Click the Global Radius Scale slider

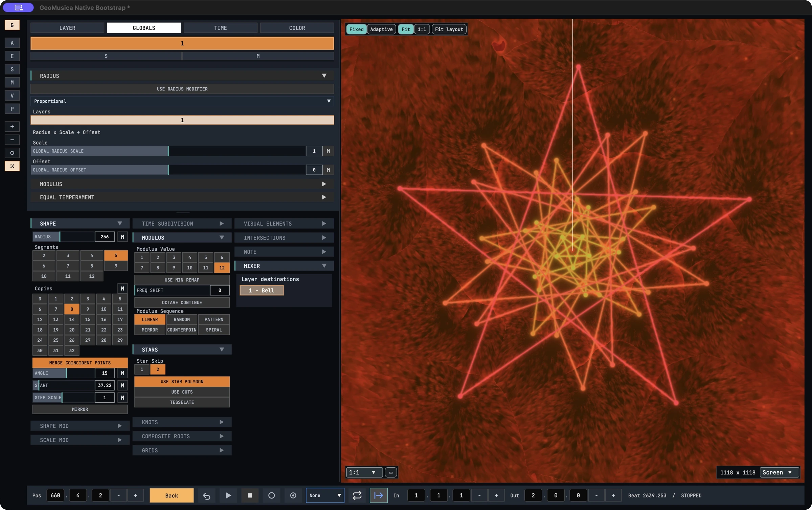click(x=168, y=151)
